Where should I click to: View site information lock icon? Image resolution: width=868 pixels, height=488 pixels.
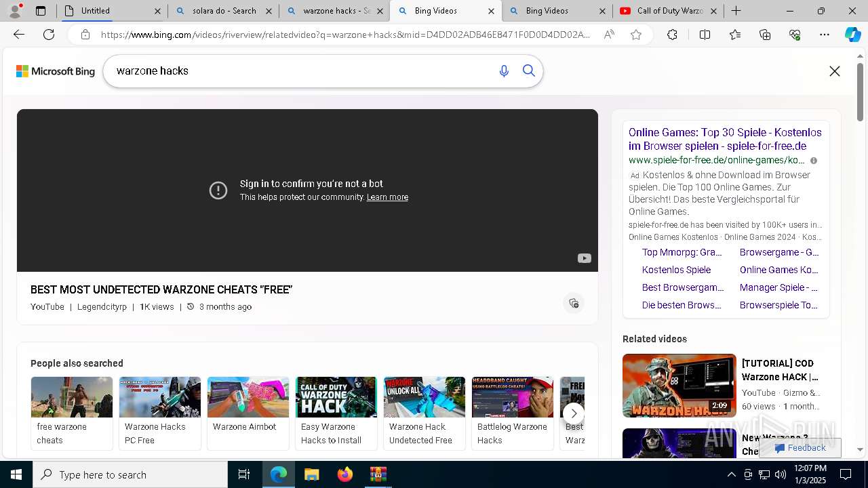tap(85, 35)
